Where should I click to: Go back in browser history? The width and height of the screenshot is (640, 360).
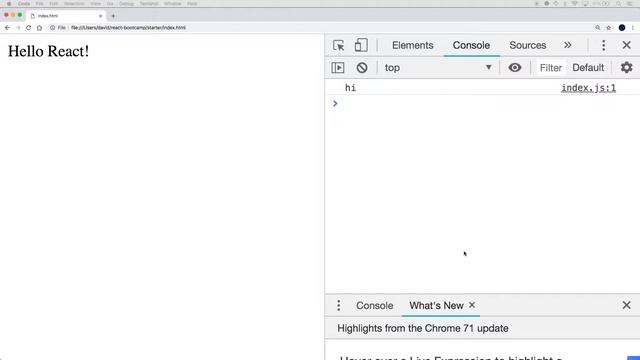click(x=7, y=28)
